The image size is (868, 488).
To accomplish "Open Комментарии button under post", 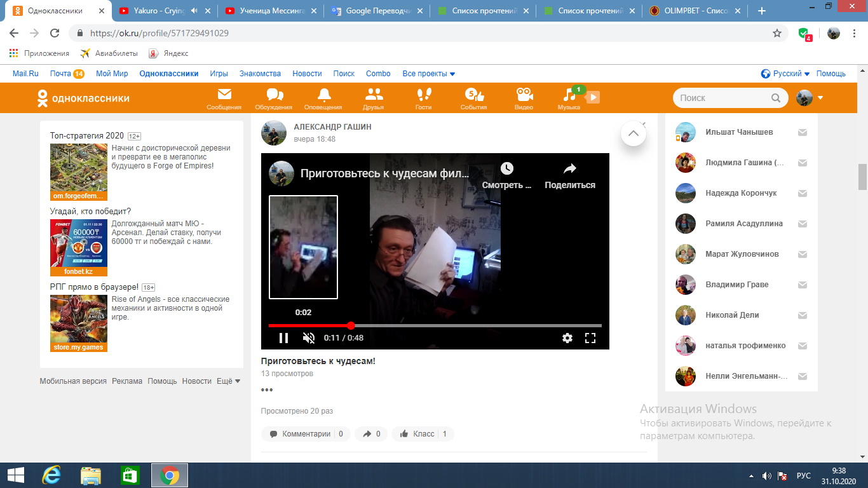I will coord(306,434).
